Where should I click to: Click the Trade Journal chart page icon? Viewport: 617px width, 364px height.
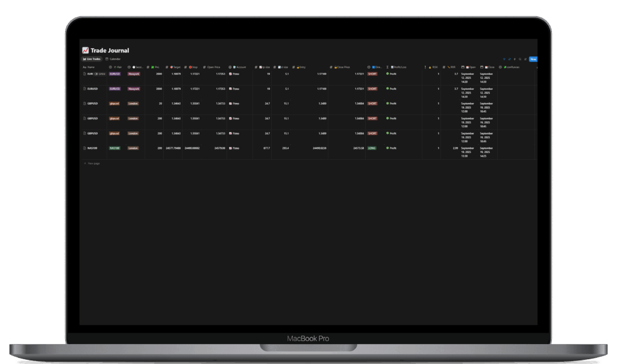86,51
